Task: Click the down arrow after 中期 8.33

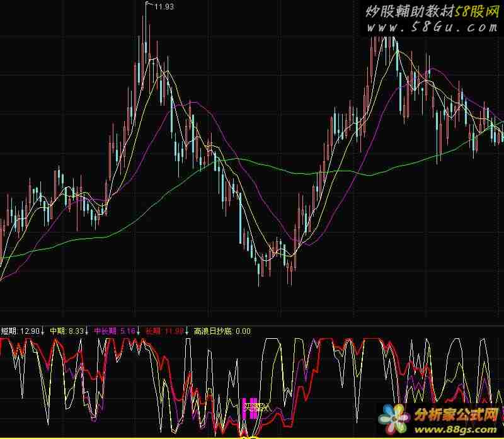Action: tap(86, 331)
